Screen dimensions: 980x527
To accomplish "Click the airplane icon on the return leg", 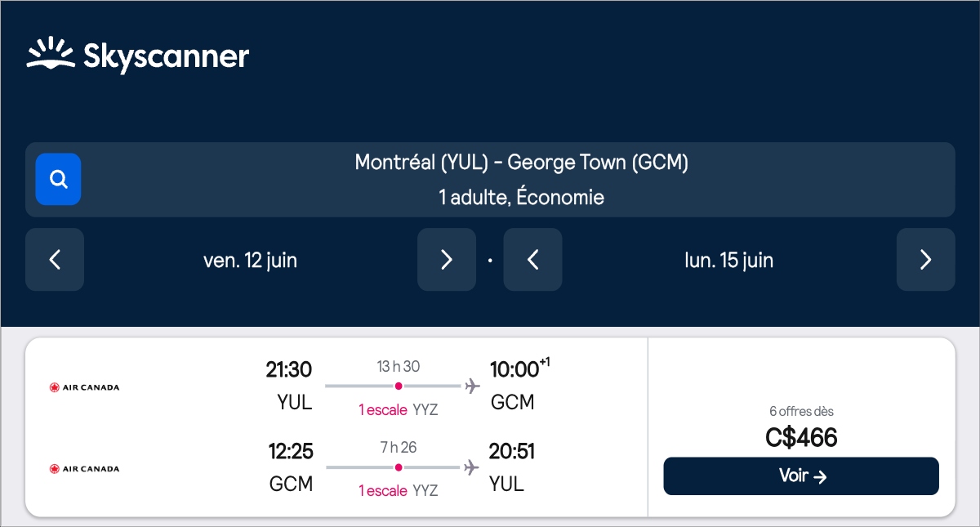I will [472, 467].
